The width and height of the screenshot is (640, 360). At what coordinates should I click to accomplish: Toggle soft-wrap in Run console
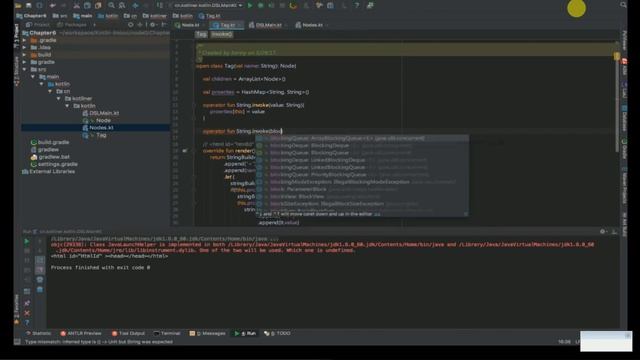40,260
